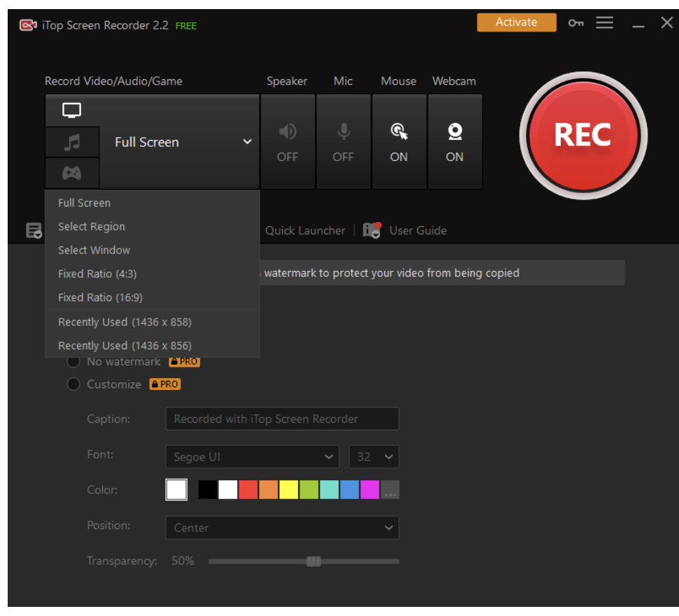Viewport: 679px width, 616px height.
Task: Open the license key icon in title bar
Action: pyautogui.click(x=575, y=23)
